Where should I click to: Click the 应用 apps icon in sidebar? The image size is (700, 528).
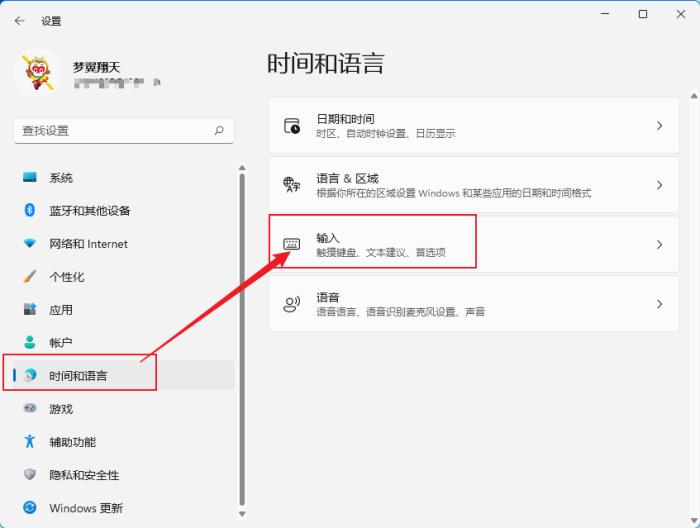click(30, 310)
